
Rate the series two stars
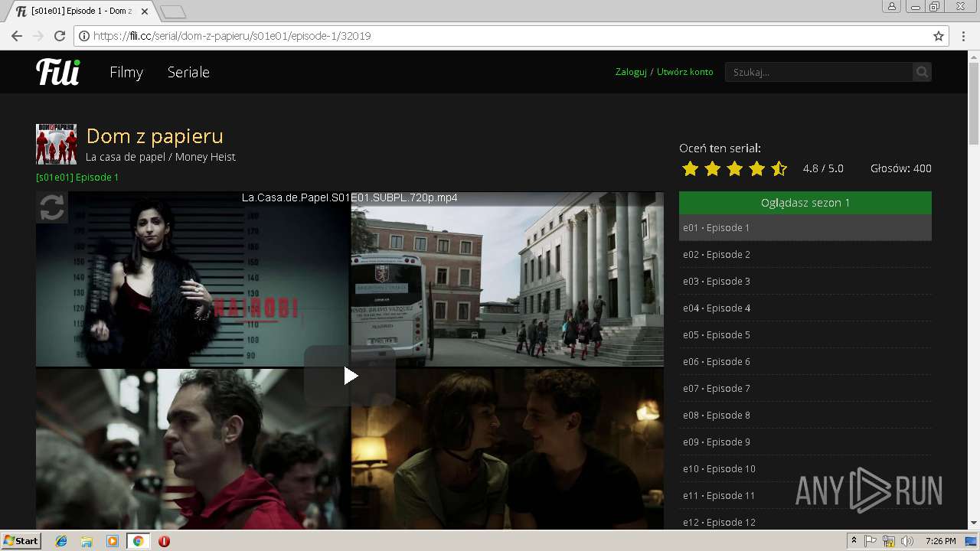click(x=712, y=168)
